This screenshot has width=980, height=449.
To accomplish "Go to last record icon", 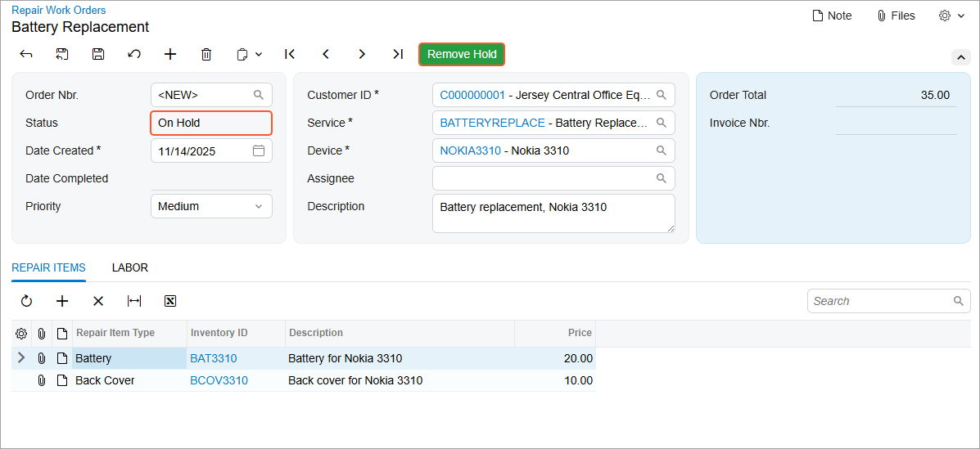I will click(x=398, y=54).
